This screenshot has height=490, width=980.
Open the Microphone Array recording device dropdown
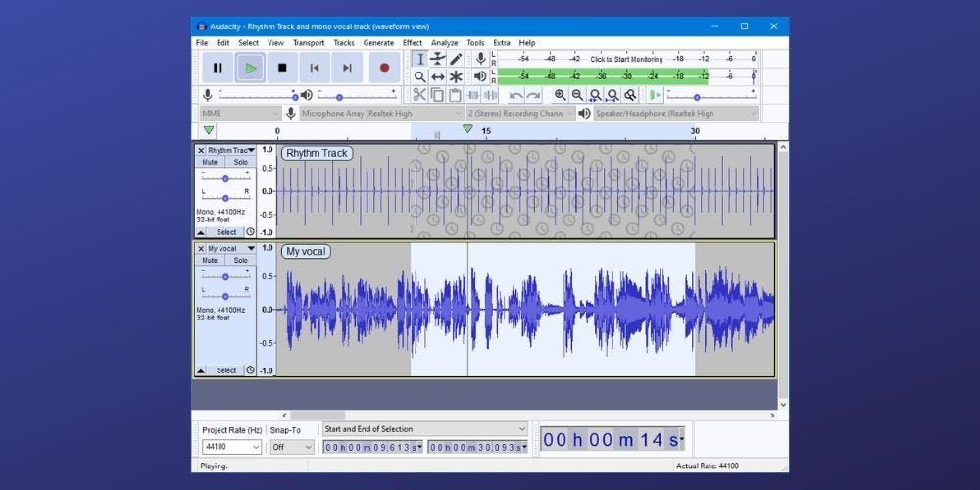coord(382,113)
